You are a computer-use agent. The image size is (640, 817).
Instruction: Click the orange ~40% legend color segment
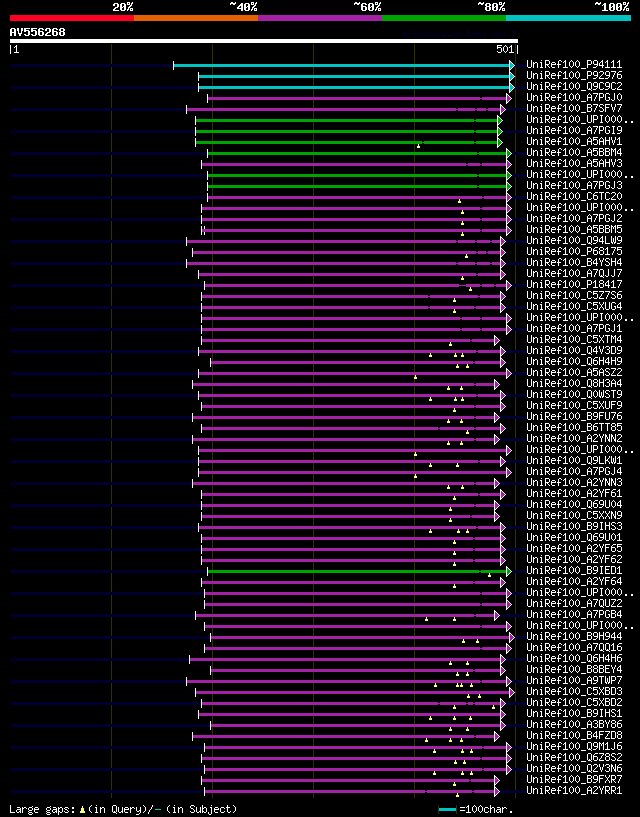tap(196, 18)
